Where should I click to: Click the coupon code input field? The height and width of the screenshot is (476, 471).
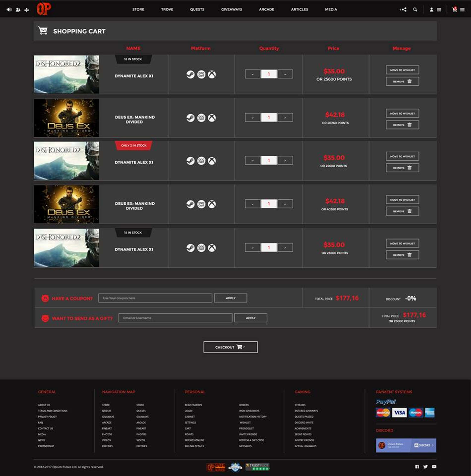pos(155,298)
